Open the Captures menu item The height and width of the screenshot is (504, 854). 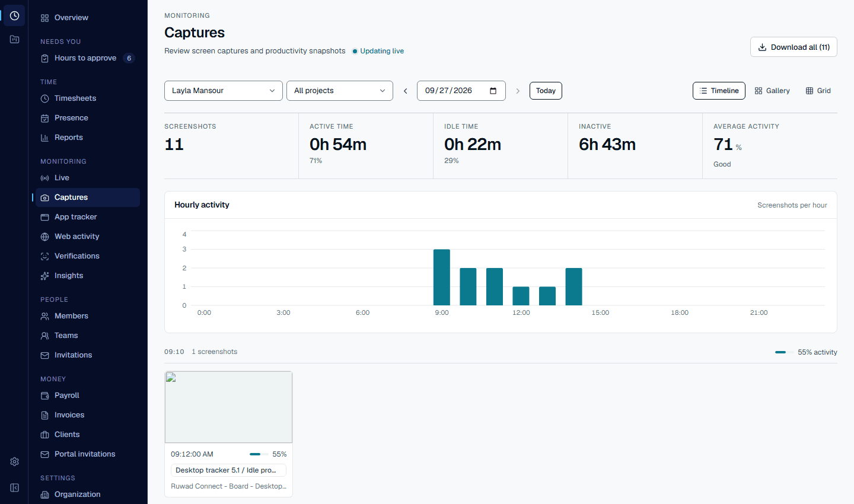coord(88,197)
